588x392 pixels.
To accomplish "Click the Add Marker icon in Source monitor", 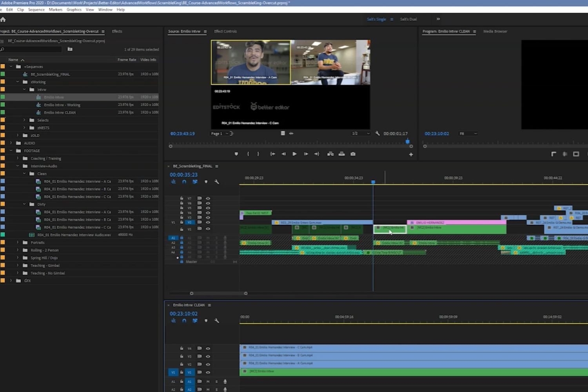I will tap(236, 154).
